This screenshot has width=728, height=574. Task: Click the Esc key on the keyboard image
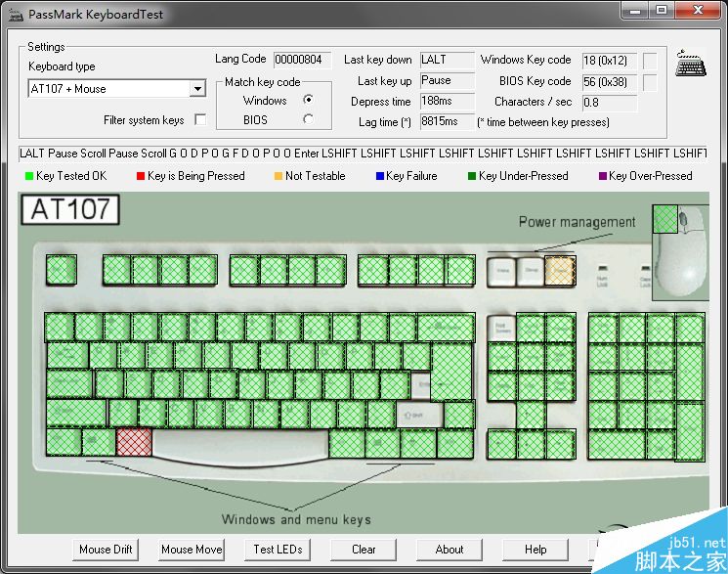coord(62,270)
